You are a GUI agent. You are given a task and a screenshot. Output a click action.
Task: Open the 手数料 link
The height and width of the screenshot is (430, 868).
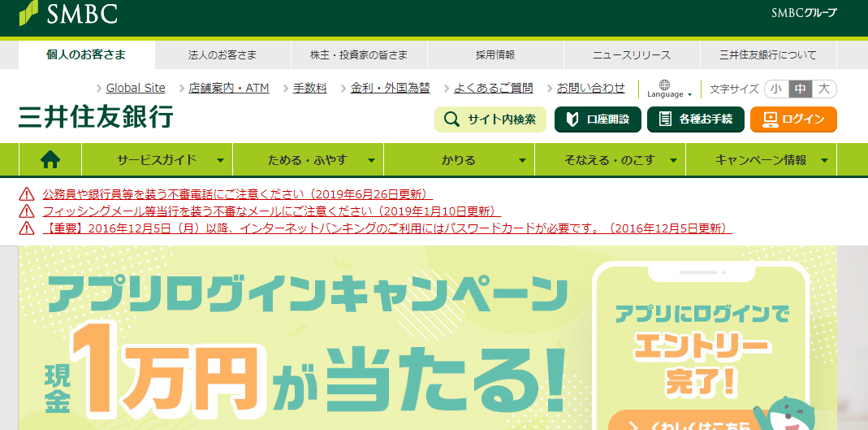click(310, 88)
